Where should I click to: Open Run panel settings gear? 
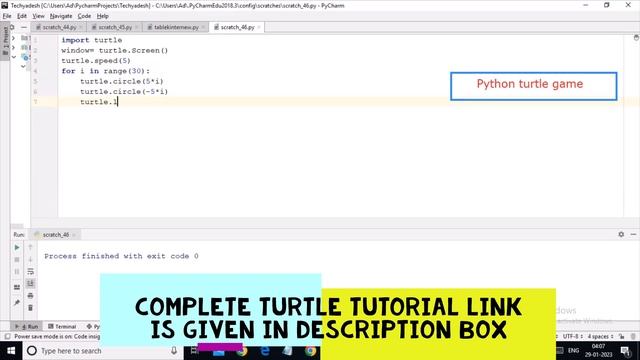621,234
